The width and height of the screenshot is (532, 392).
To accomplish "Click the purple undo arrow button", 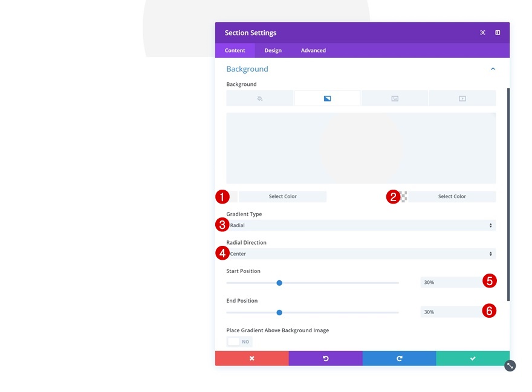I will pos(325,358).
